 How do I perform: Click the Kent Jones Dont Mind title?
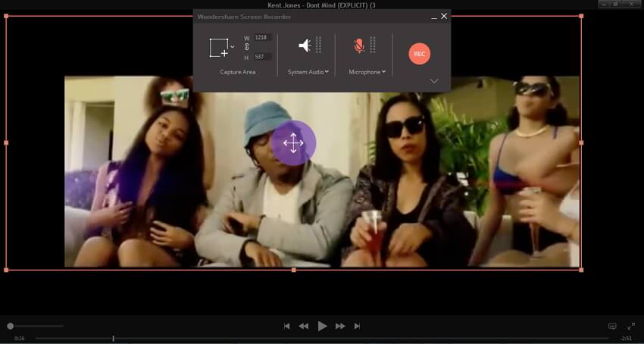coord(321,5)
